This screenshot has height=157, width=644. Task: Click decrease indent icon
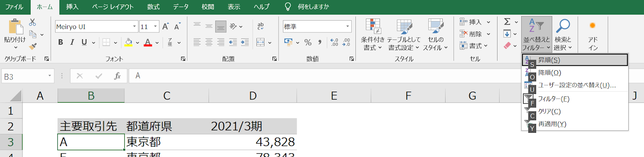click(233, 42)
